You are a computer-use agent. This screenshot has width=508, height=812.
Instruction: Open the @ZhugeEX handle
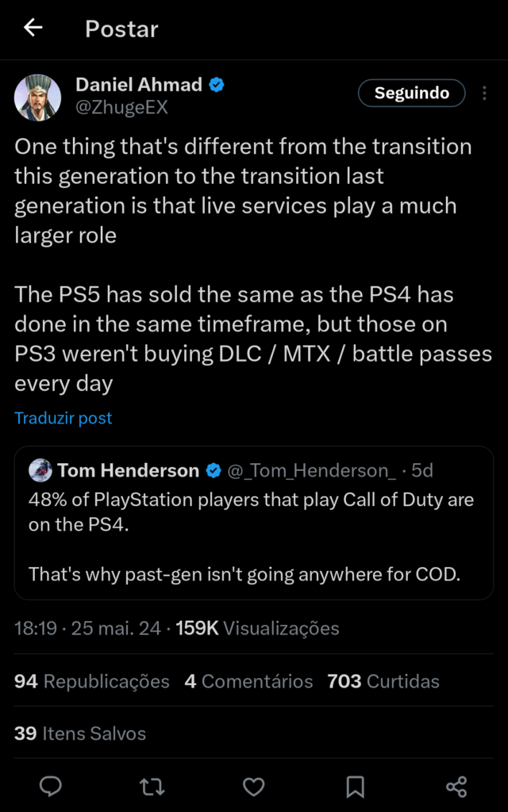coord(121,108)
